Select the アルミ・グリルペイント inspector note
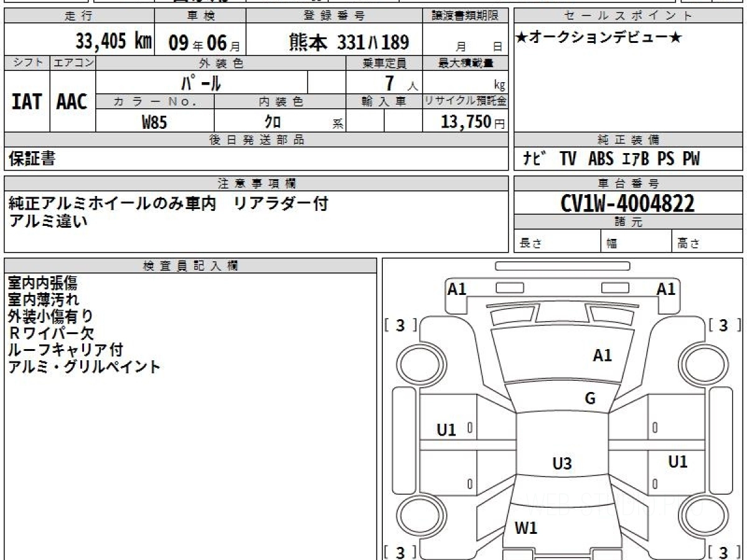This screenshot has width=747, height=560. point(85,366)
